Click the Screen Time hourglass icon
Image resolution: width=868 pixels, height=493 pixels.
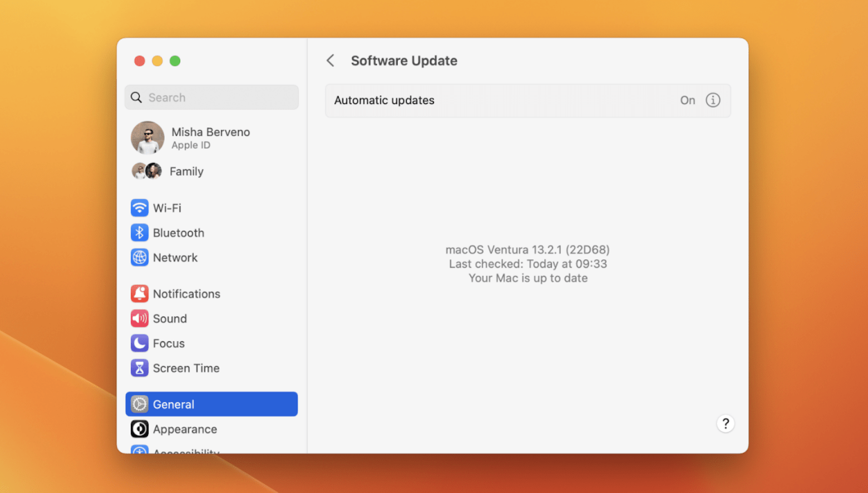coord(140,368)
